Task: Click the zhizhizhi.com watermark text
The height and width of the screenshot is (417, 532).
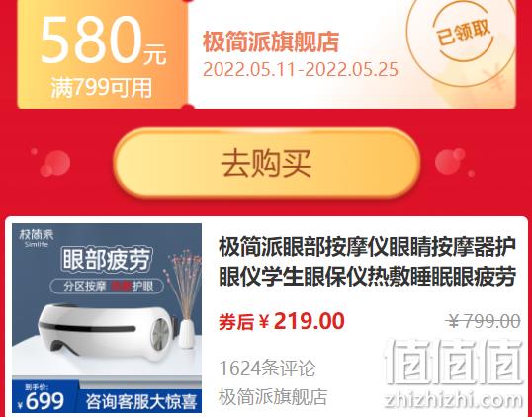Action: (x=454, y=400)
